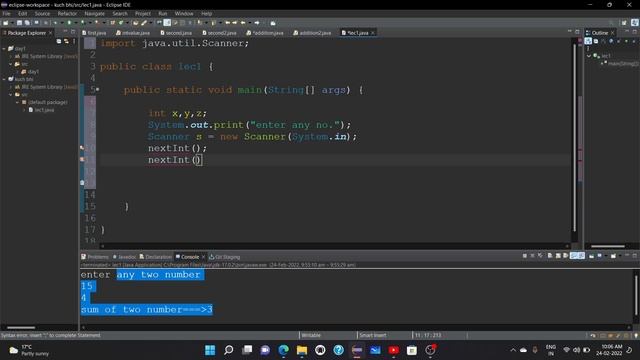Screen dimensions: 640x360
Task: Go to Last Edit Location icon
Action: pos(227,23)
